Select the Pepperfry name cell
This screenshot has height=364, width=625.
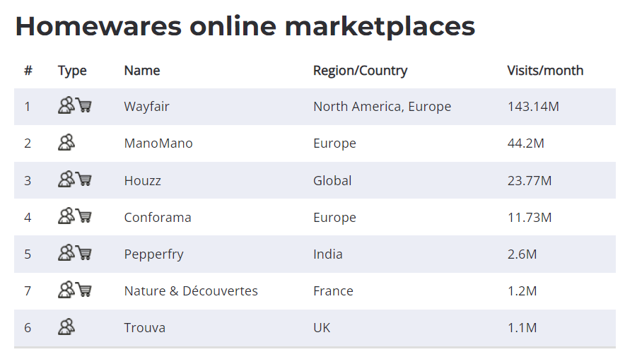pos(153,254)
